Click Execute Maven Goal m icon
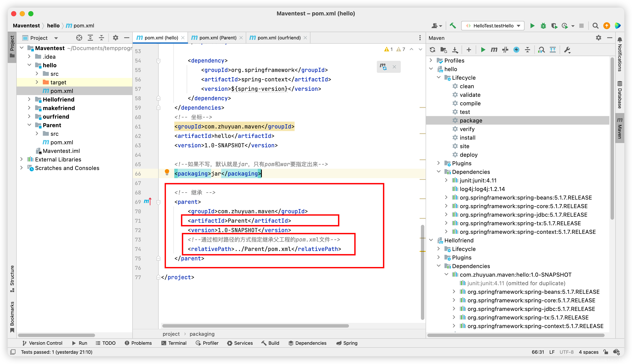Screen dimensions: 632x364 pos(494,50)
